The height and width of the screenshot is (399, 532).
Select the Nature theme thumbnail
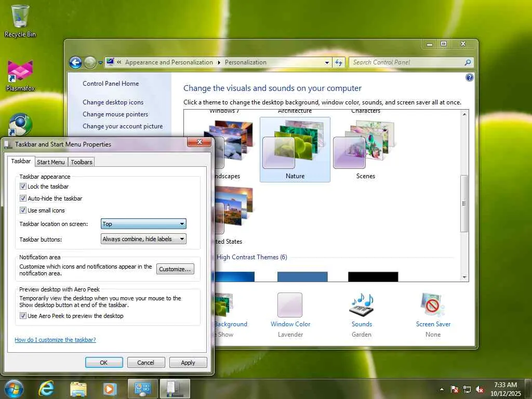click(x=295, y=150)
